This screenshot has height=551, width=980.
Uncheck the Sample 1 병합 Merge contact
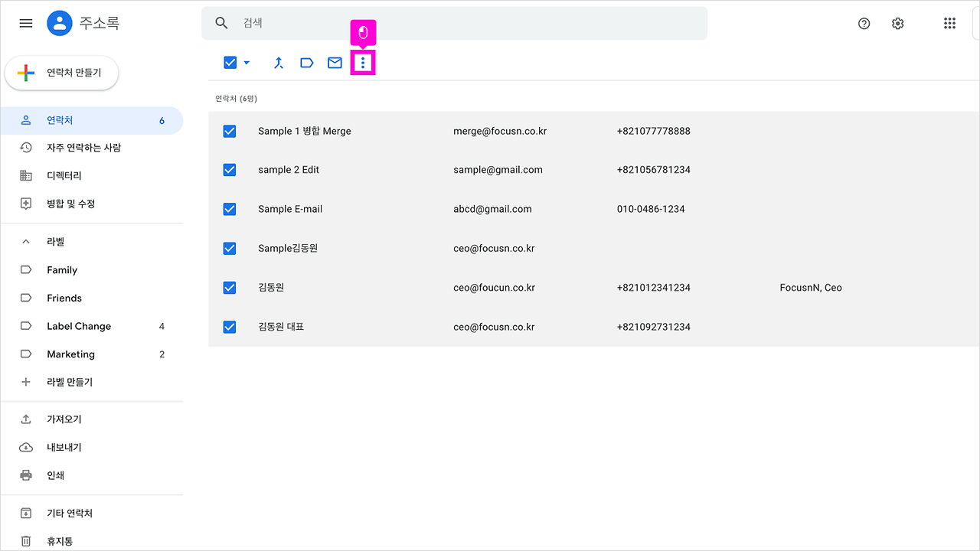tap(230, 131)
